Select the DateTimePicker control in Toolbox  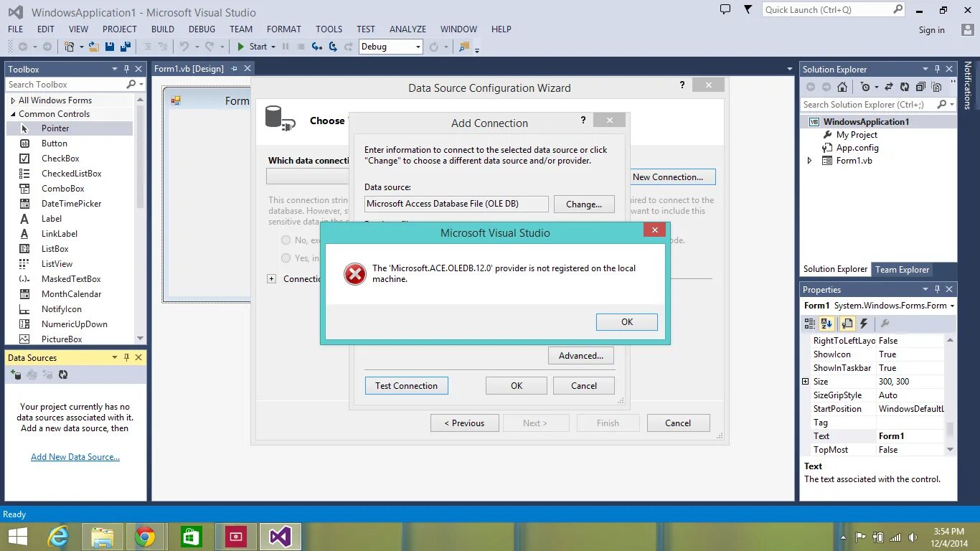pyautogui.click(x=70, y=204)
